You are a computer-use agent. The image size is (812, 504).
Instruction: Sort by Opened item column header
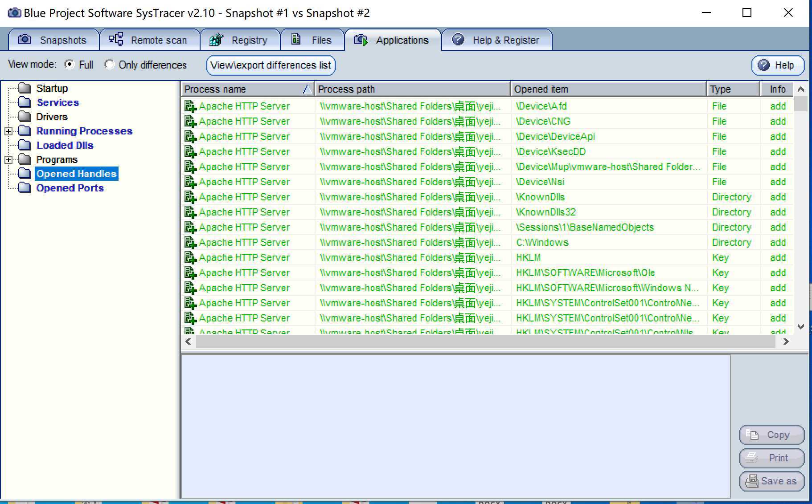click(608, 89)
